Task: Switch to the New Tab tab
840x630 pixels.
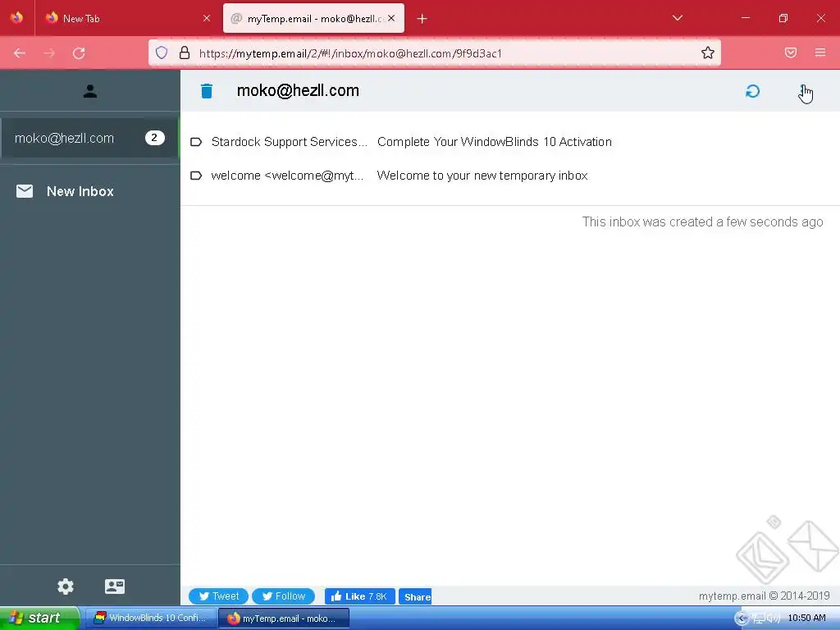Action: (127, 18)
